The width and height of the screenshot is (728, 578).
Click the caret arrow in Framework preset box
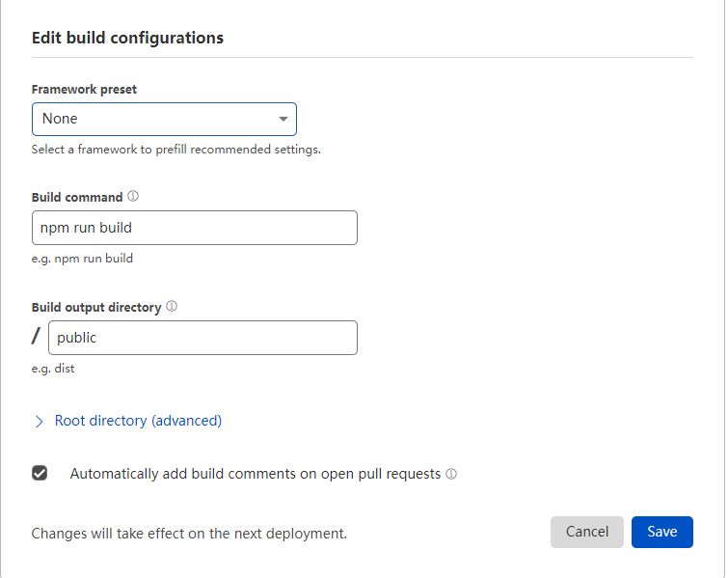tap(283, 119)
